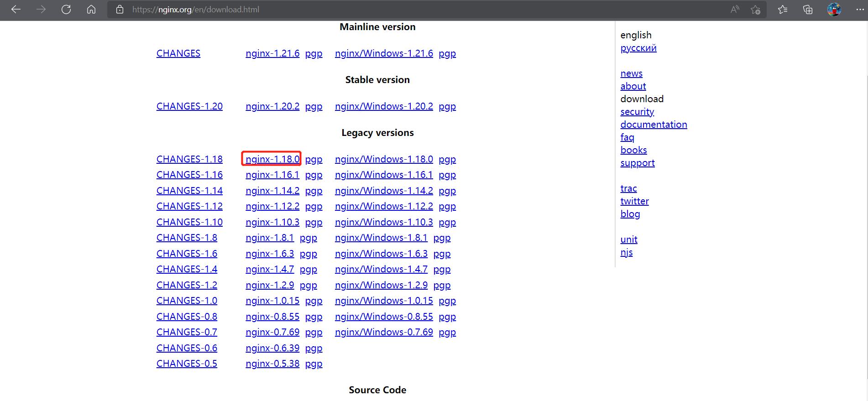Open the documentation sidebar link
Image resolution: width=868 pixels, height=401 pixels.
point(654,125)
